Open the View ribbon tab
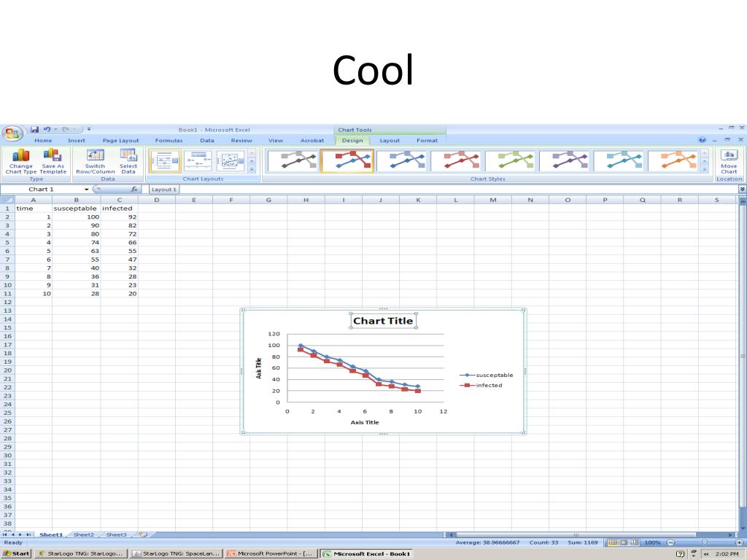The height and width of the screenshot is (560, 747). [275, 141]
